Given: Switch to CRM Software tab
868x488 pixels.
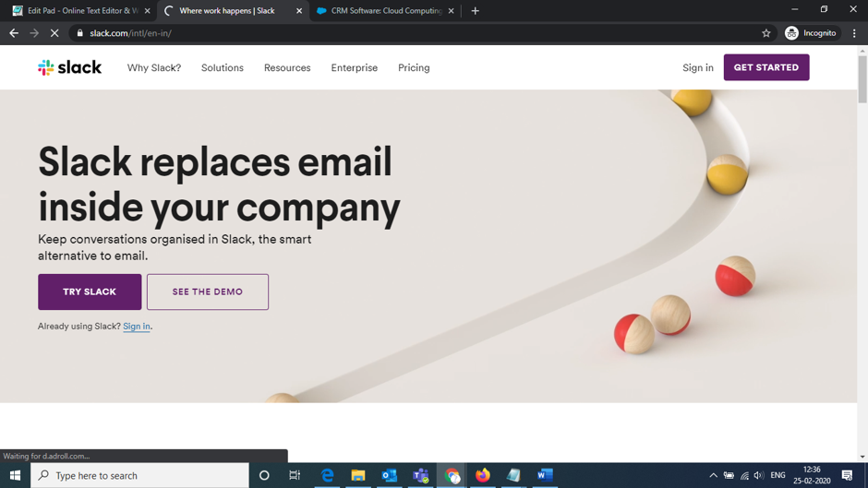Looking at the screenshot, I should click(386, 10).
